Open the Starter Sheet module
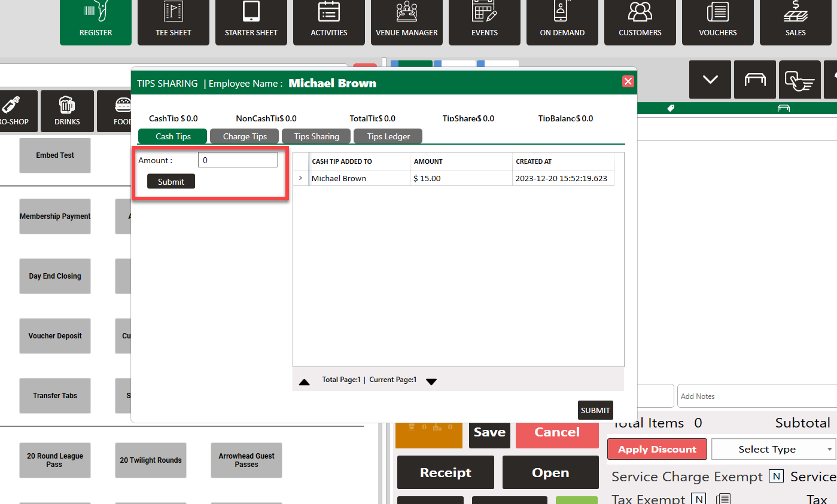The image size is (837, 504). tap(251, 22)
